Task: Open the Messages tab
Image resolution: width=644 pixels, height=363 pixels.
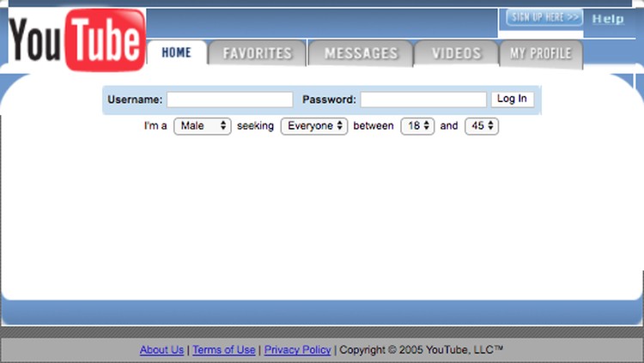Action: point(361,53)
